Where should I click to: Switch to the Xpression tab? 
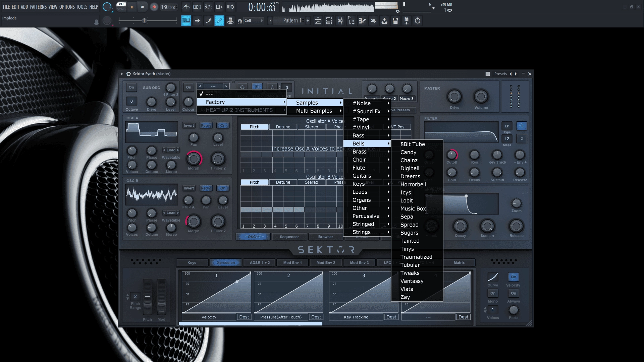(226, 263)
